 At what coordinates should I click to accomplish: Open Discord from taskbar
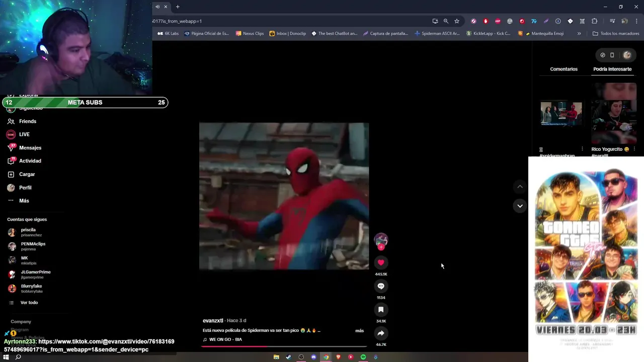pyautogui.click(x=313, y=357)
